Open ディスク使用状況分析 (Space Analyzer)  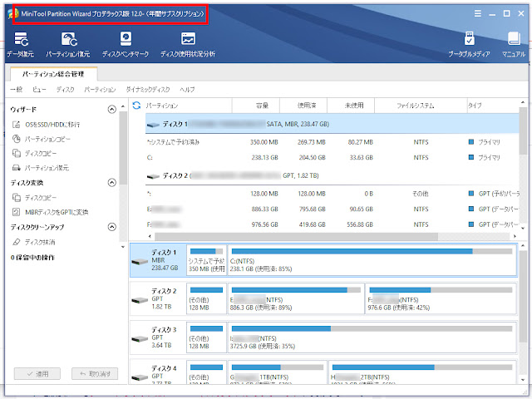[x=188, y=44]
